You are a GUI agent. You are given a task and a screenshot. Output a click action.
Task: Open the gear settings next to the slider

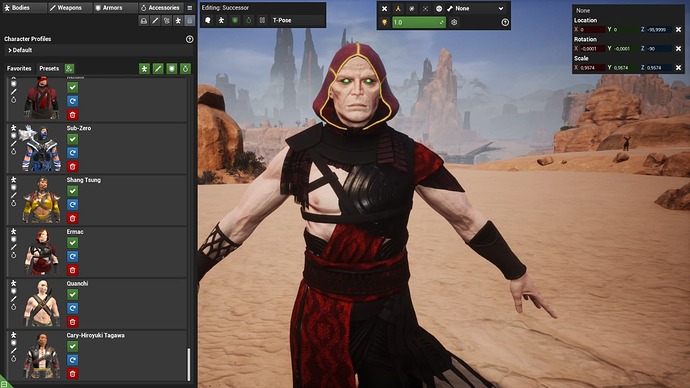454,22
